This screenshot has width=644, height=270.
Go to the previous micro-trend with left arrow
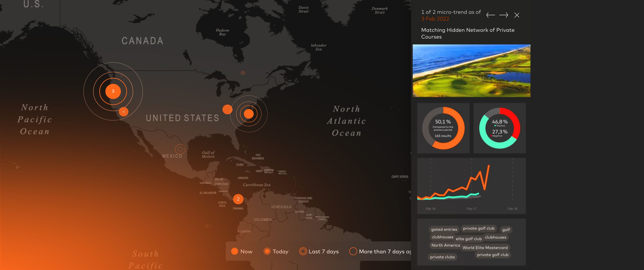[491, 15]
